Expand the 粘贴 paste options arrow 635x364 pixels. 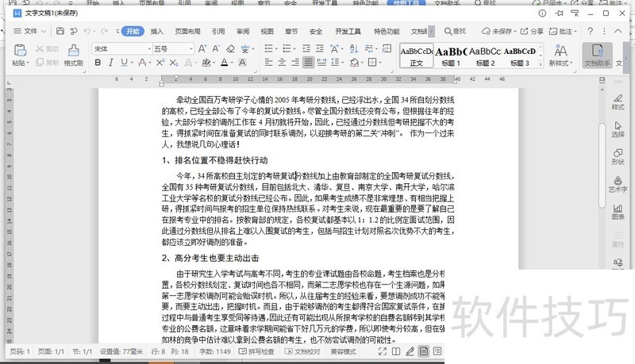point(28,63)
